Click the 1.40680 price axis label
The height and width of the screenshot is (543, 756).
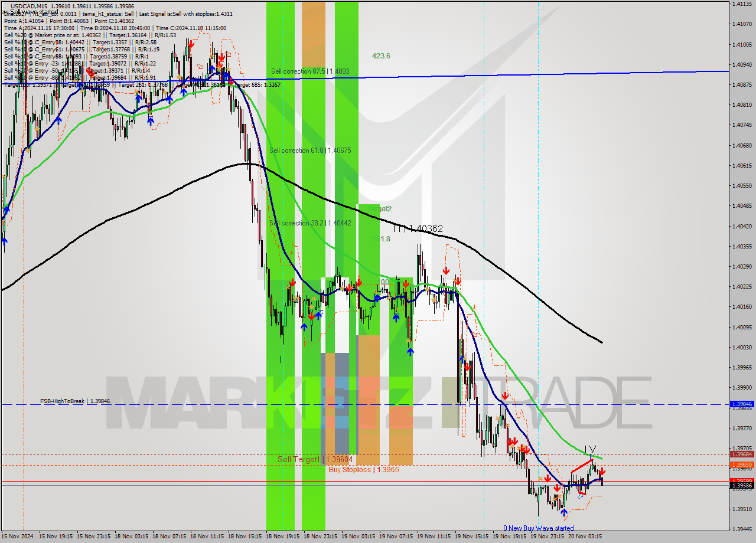point(741,145)
